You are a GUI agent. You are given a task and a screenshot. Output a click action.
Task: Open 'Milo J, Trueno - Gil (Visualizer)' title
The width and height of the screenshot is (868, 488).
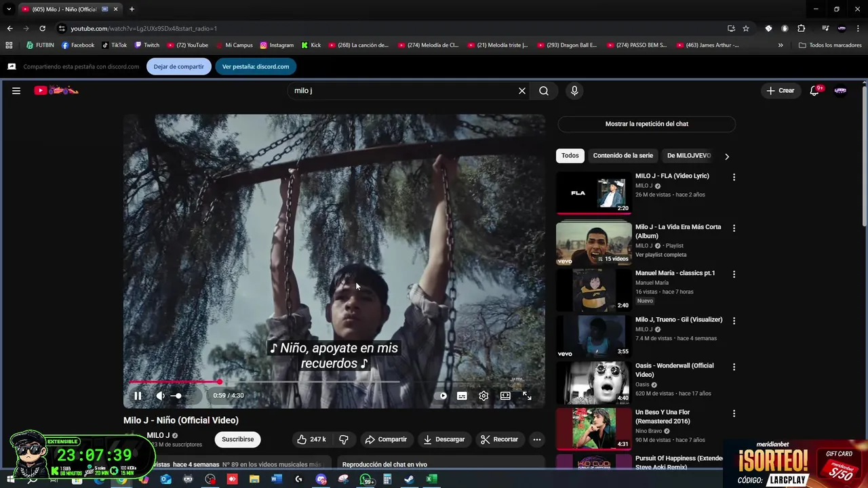click(679, 319)
